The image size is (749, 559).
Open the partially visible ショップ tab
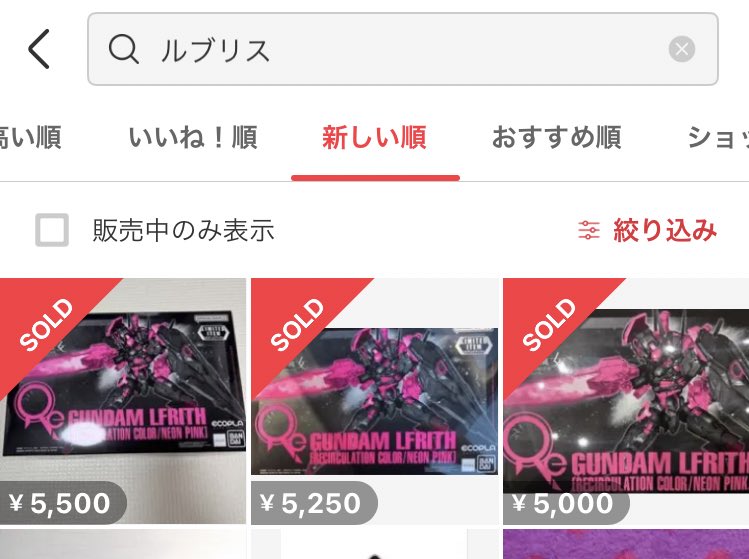[x=718, y=138]
